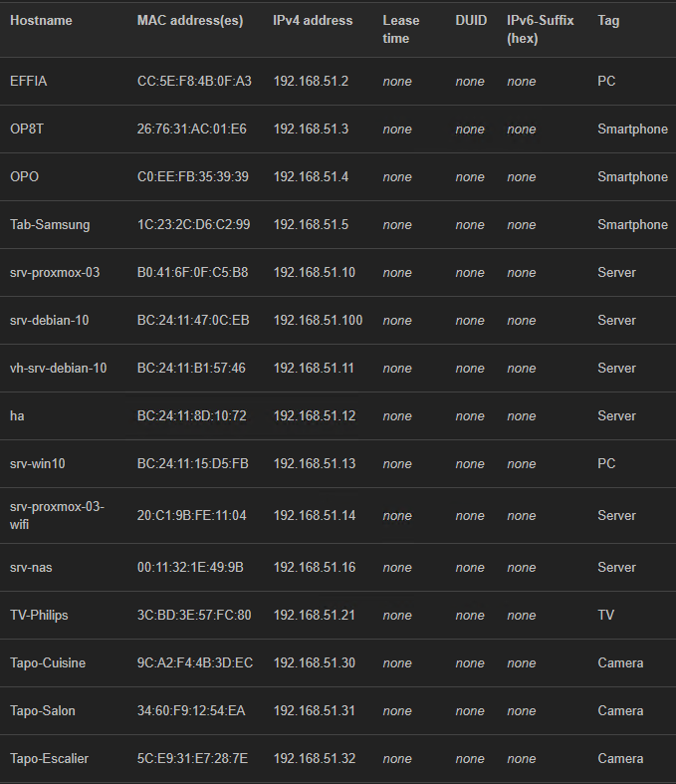
Task: Select the srv-proxmox-03 hostname cell
Action: (x=55, y=273)
